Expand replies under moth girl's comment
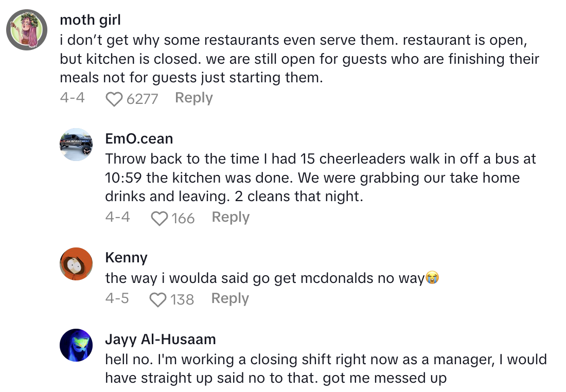 point(193,98)
